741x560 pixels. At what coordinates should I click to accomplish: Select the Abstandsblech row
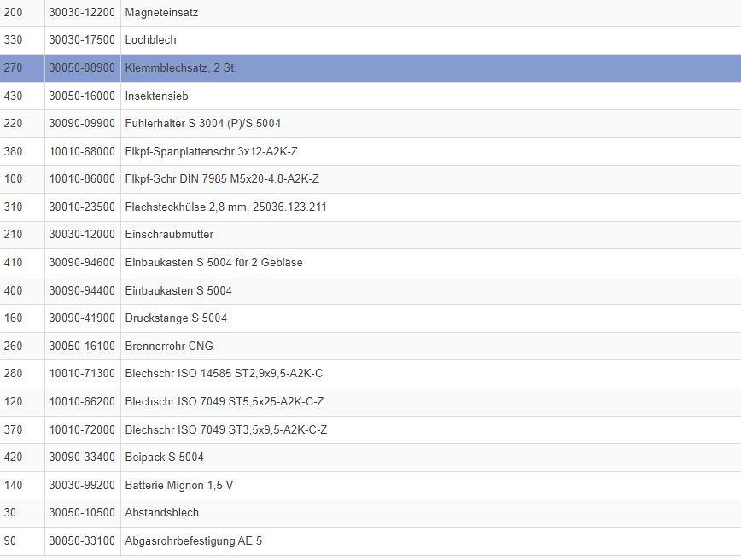click(161, 512)
